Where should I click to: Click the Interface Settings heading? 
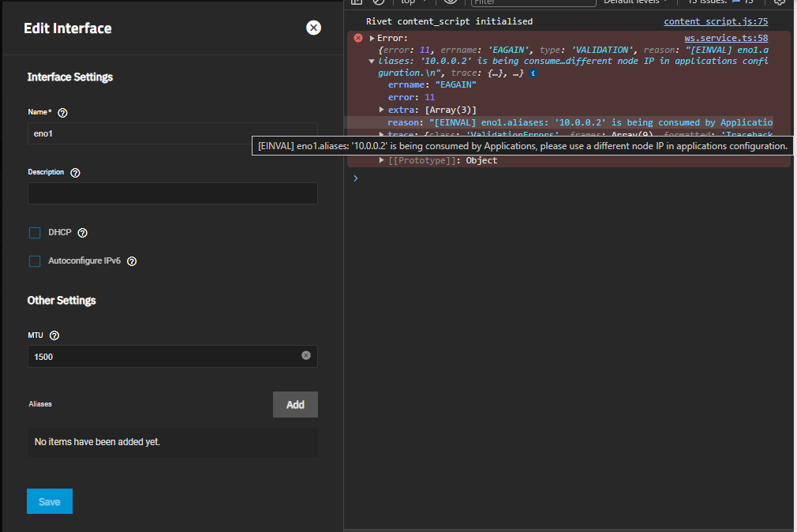pyautogui.click(x=70, y=77)
